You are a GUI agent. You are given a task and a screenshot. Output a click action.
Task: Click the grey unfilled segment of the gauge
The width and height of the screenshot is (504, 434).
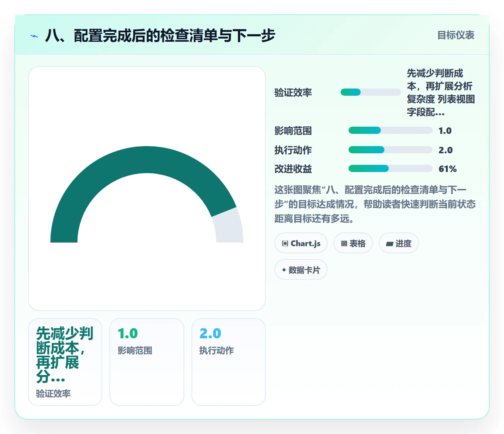(229, 227)
